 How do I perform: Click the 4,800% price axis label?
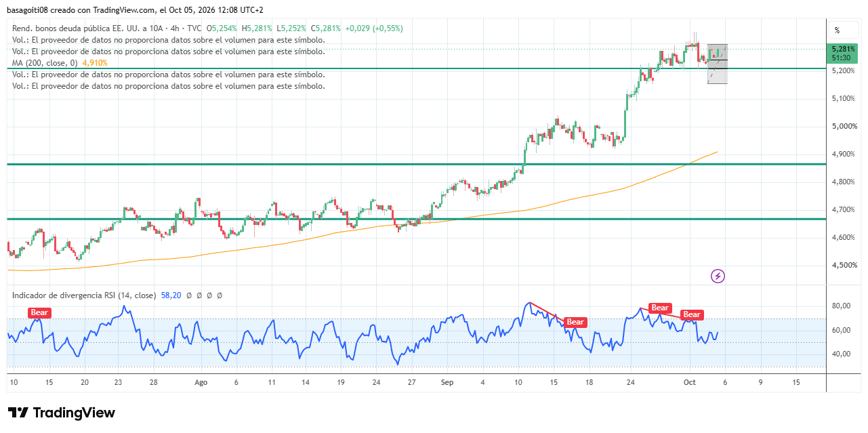pyautogui.click(x=844, y=182)
